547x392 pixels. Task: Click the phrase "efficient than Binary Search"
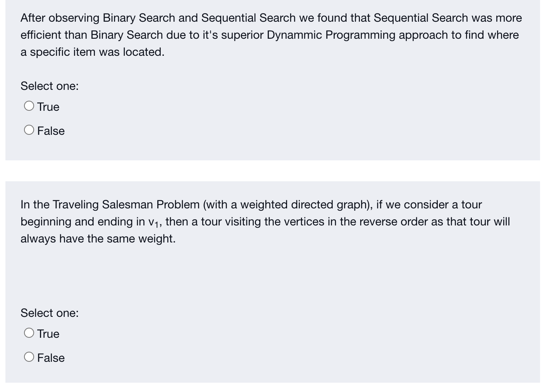coord(92,35)
